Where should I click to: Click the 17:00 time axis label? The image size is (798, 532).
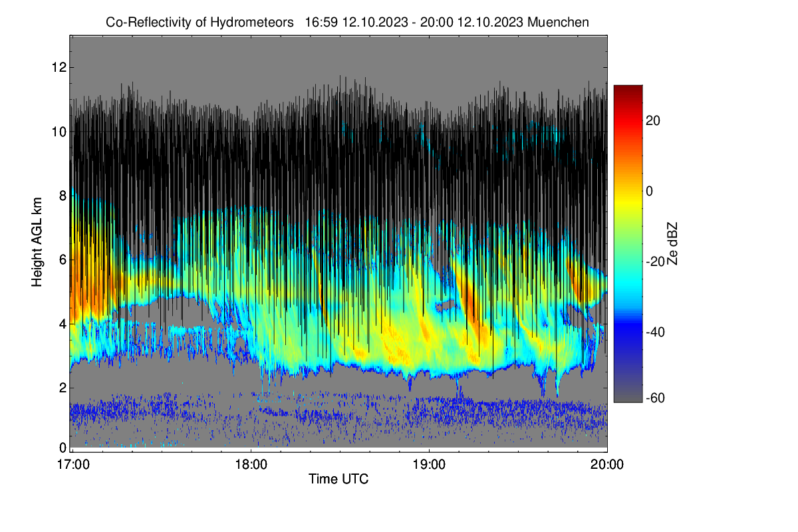pyautogui.click(x=72, y=465)
